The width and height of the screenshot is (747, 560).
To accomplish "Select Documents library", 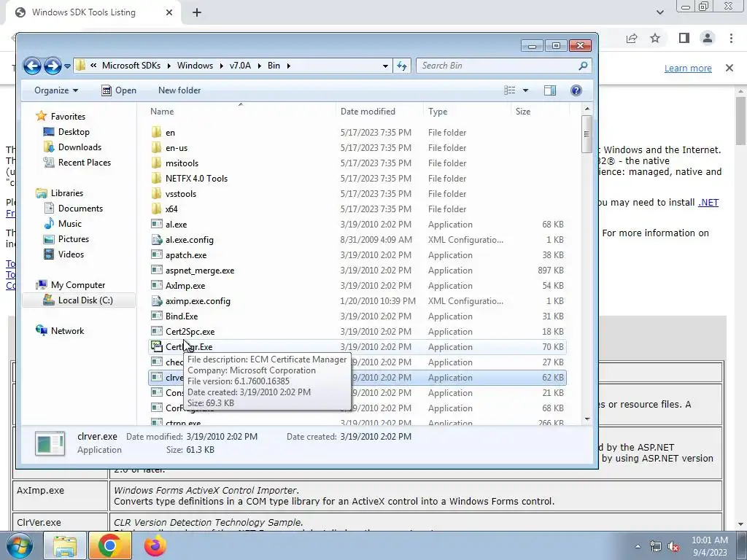I will pyautogui.click(x=73, y=209).
